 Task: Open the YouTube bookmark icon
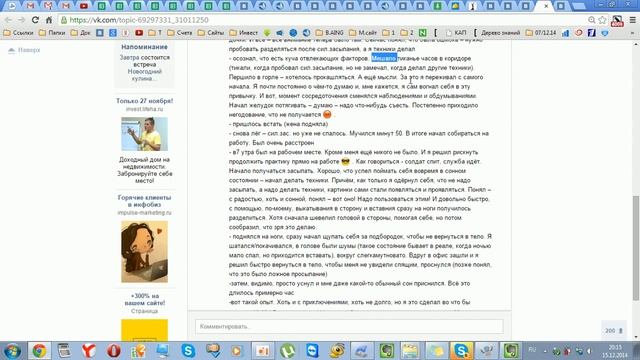[139, 33]
